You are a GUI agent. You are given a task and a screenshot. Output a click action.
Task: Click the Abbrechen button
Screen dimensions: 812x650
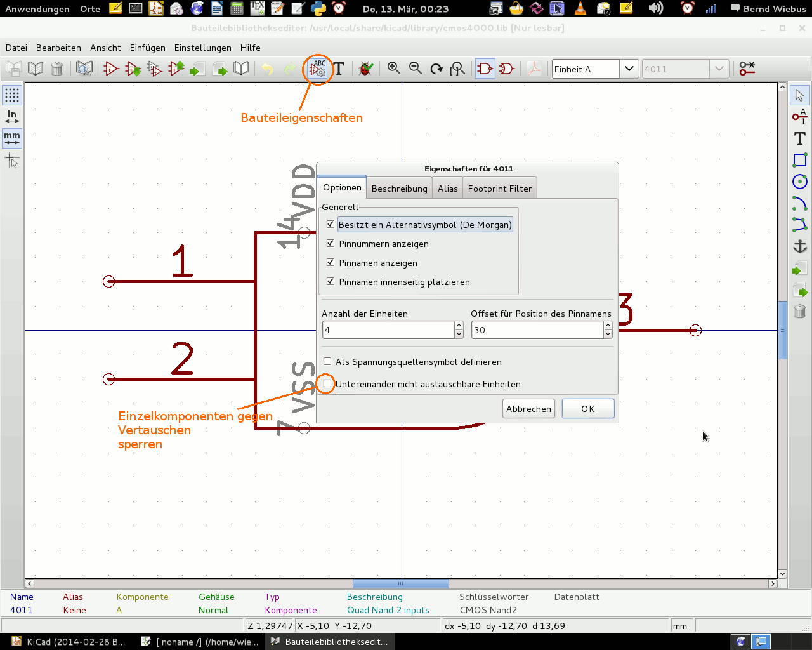click(x=529, y=409)
